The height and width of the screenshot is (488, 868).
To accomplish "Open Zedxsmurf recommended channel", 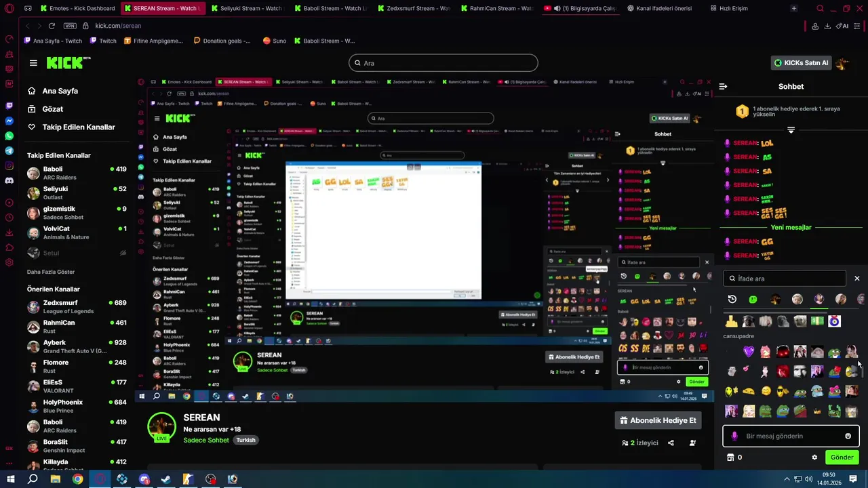I will point(77,307).
